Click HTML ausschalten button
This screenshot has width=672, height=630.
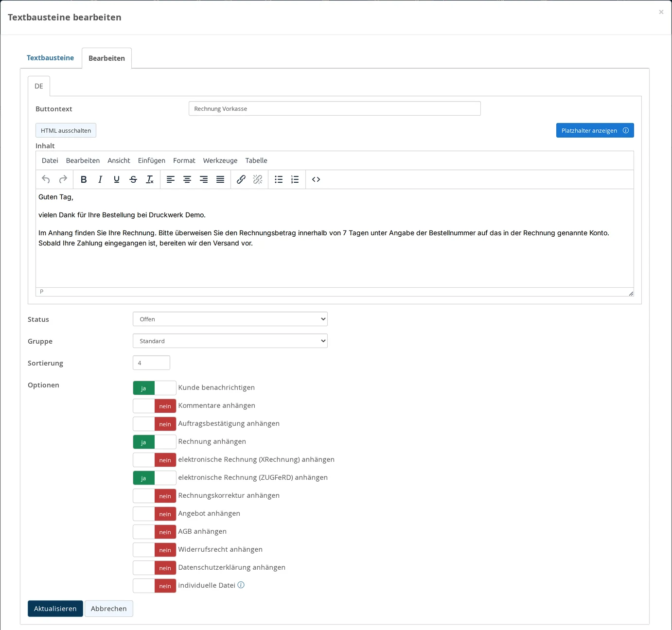pyautogui.click(x=66, y=130)
